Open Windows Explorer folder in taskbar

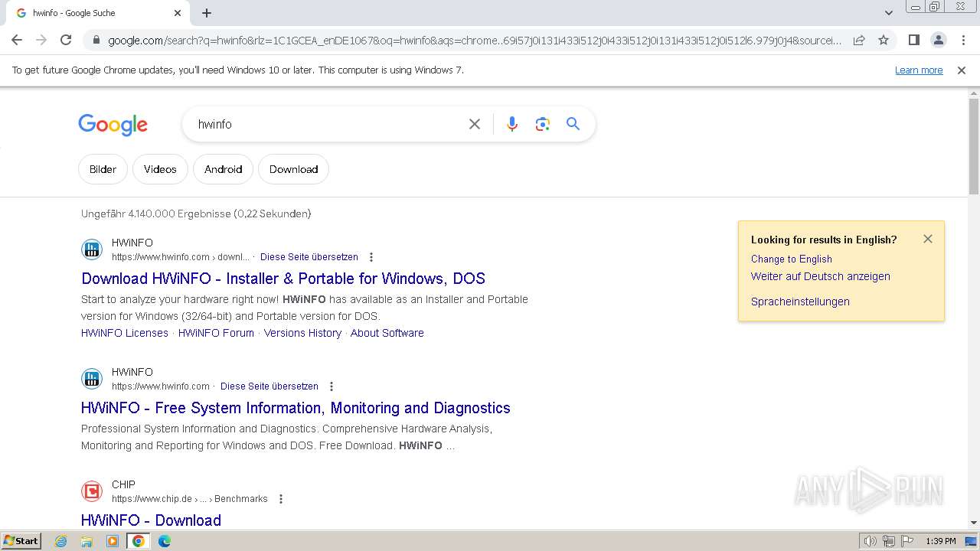pyautogui.click(x=87, y=541)
